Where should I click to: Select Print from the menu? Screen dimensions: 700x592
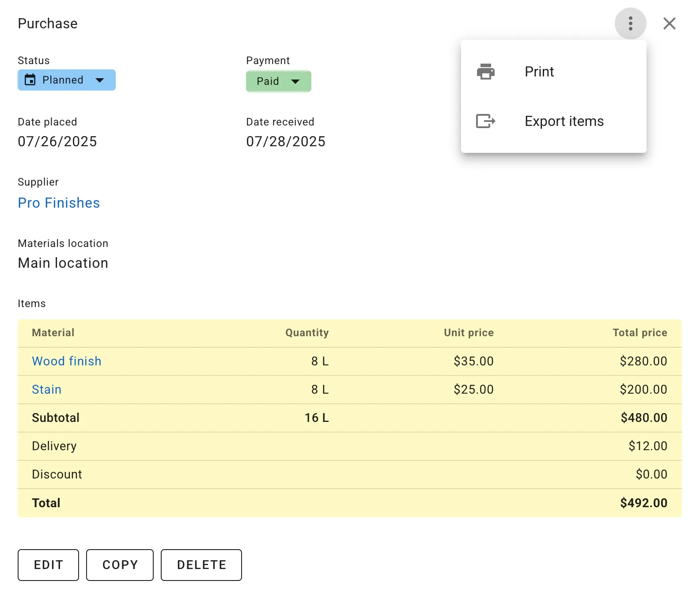539,72
